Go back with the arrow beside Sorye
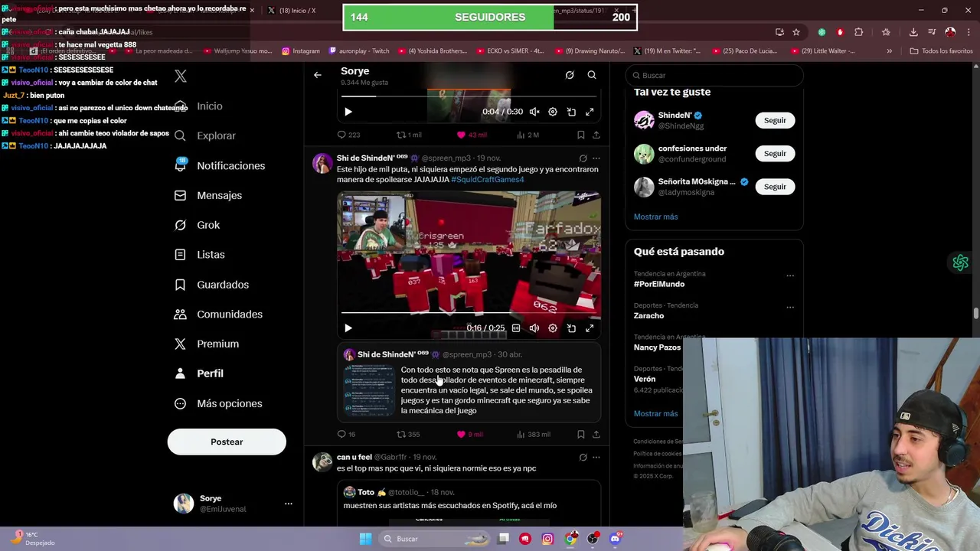This screenshot has width=980, height=551. pyautogui.click(x=318, y=75)
